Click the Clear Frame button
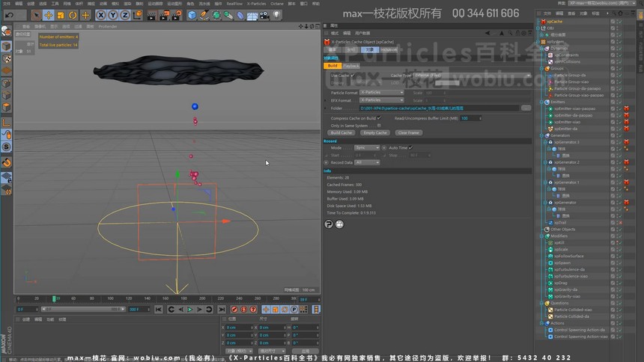Viewport: 644px width, 362px height. click(409, 132)
